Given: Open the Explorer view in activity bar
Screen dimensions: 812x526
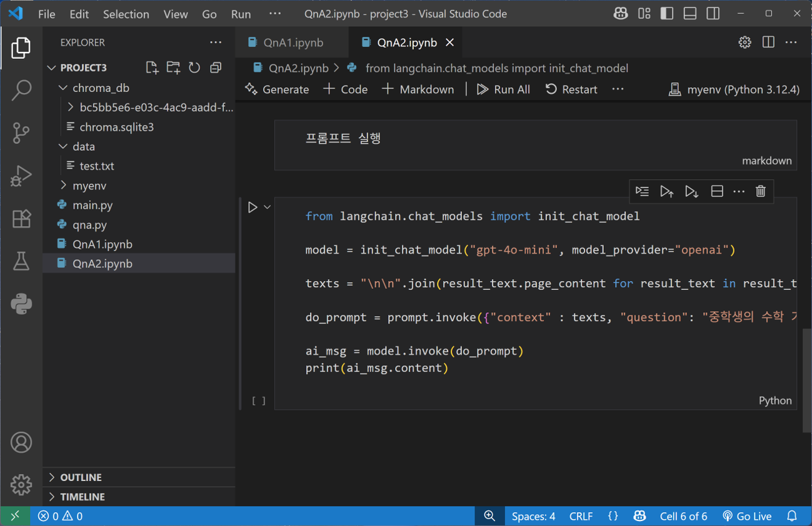Looking at the screenshot, I should (x=21, y=48).
